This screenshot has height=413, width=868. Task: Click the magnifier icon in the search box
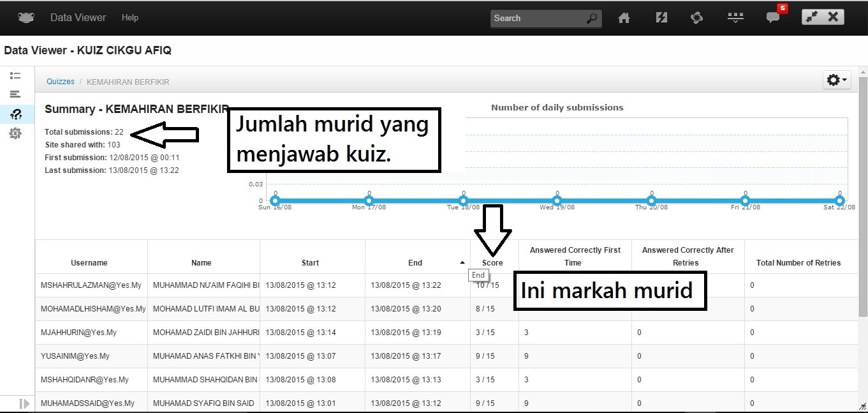pyautogui.click(x=592, y=18)
